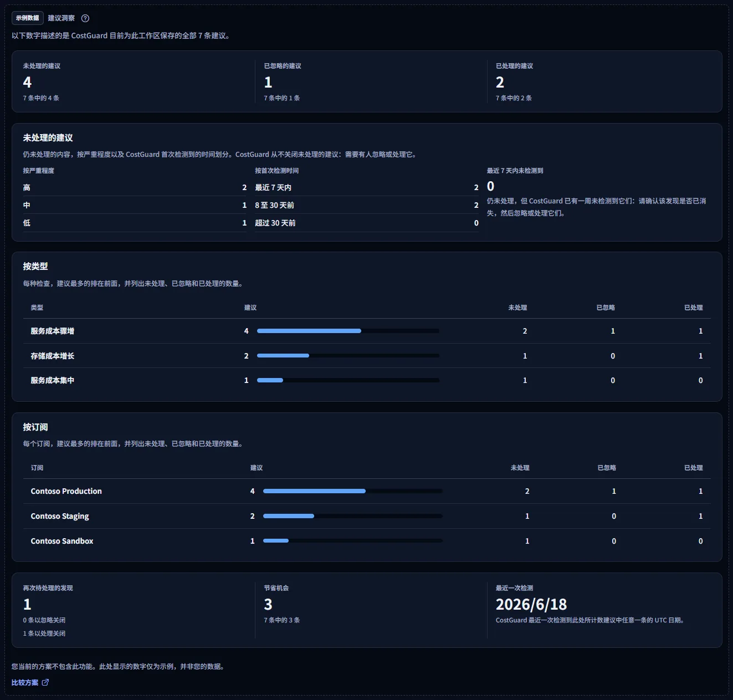This screenshot has height=700, width=733.
Task: Click the 最近 7 天内 row label
Action: pyautogui.click(x=273, y=187)
